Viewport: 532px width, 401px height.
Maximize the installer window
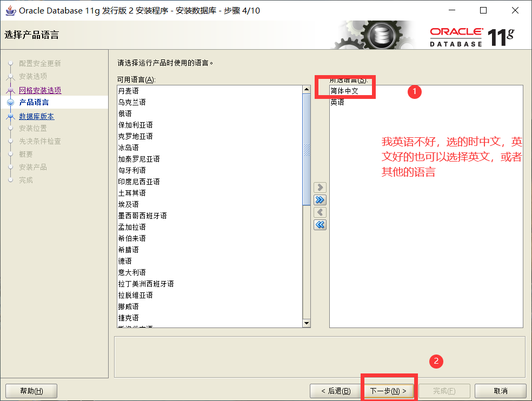pyautogui.click(x=483, y=10)
